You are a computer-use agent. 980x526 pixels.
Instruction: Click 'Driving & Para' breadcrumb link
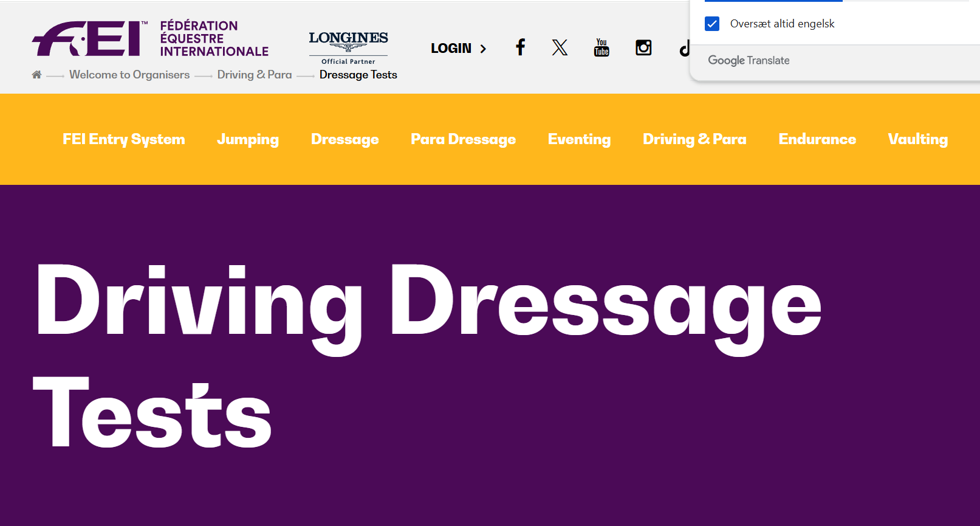[255, 75]
